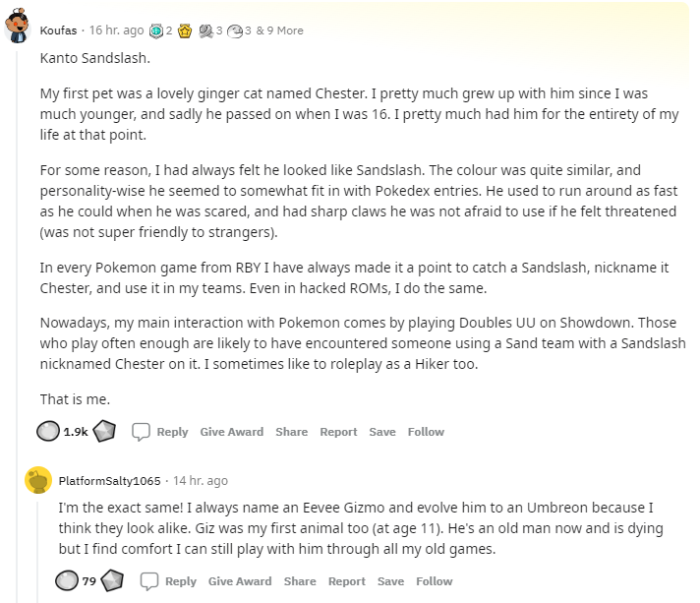This screenshot has width=700, height=603.
Task: Downvote PlatformSalty1065's Eevee comment
Action: [x=112, y=581]
